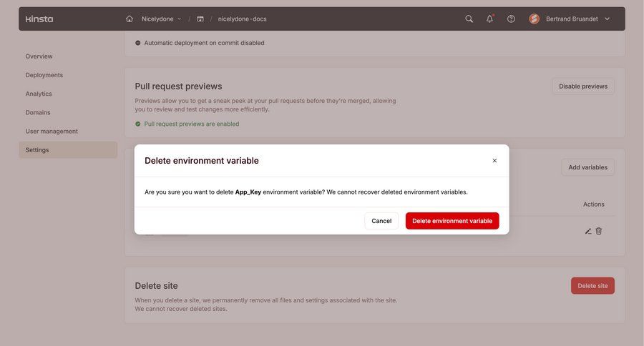Click the site window icon in the breadcrumb
The image size is (644, 346).
pyautogui.click(x=200, y=19)
